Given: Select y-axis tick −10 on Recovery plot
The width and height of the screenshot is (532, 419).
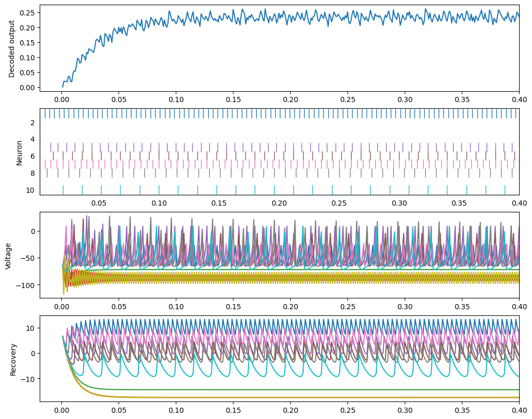Looking at the screenshot, I should pos(28,379).
